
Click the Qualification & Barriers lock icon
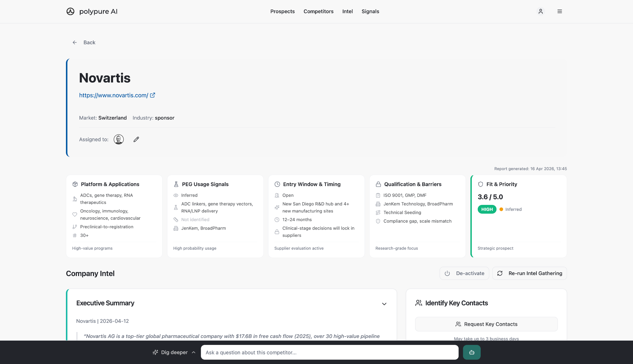(378, 184)
